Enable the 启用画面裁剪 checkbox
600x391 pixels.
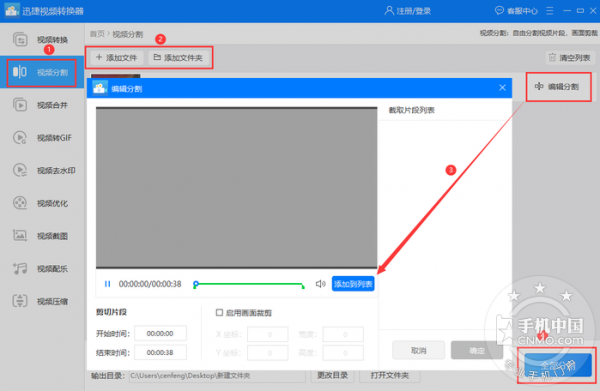[x=219, y=313]
